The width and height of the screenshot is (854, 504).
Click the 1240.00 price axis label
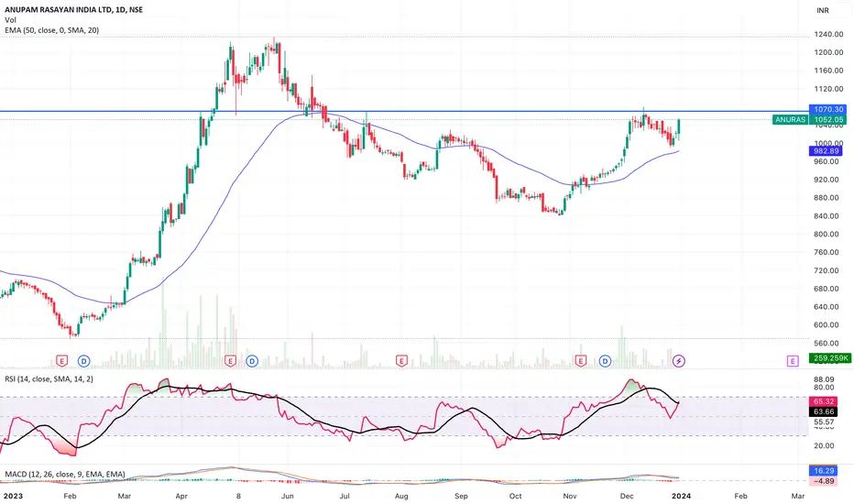coord(828,34)
